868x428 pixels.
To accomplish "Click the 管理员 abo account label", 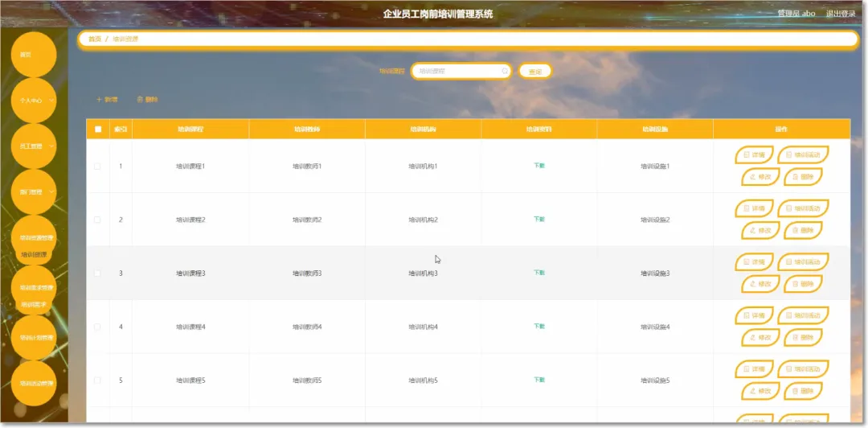I will tap(796, 14).
